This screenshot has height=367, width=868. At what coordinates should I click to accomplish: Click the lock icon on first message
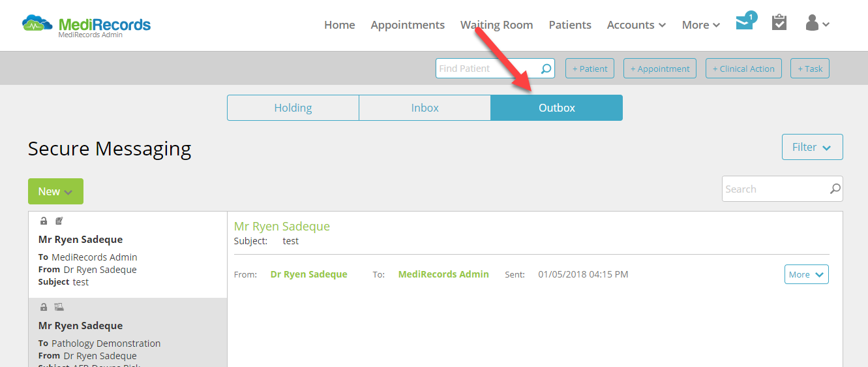tap(44, 221)
